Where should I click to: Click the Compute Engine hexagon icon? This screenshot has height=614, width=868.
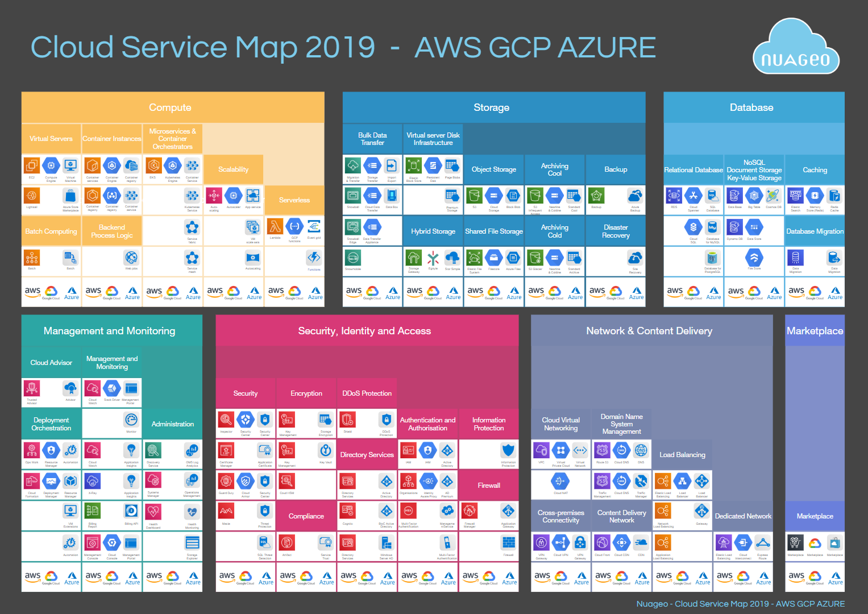(51, 166)
